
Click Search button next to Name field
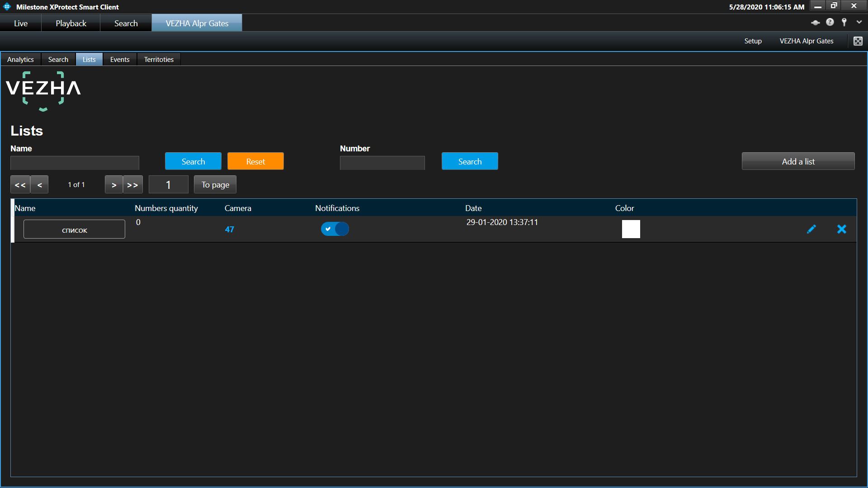[193, 161]
